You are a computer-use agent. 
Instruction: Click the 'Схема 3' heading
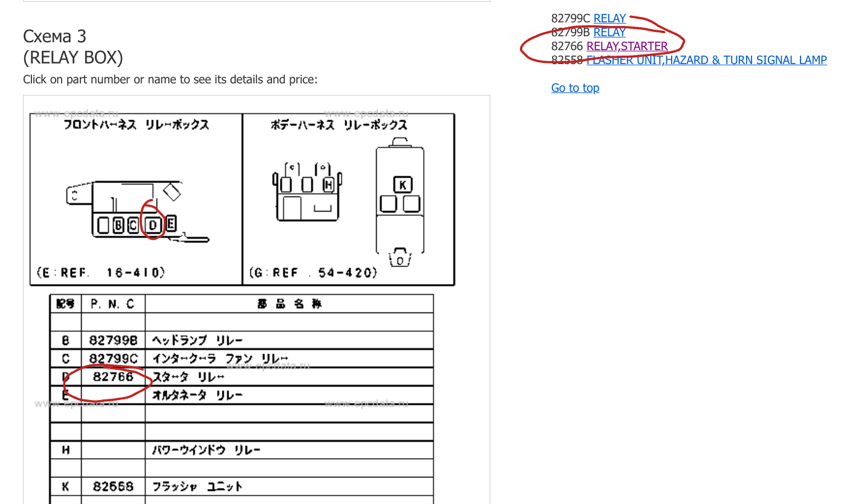[54, 36]
